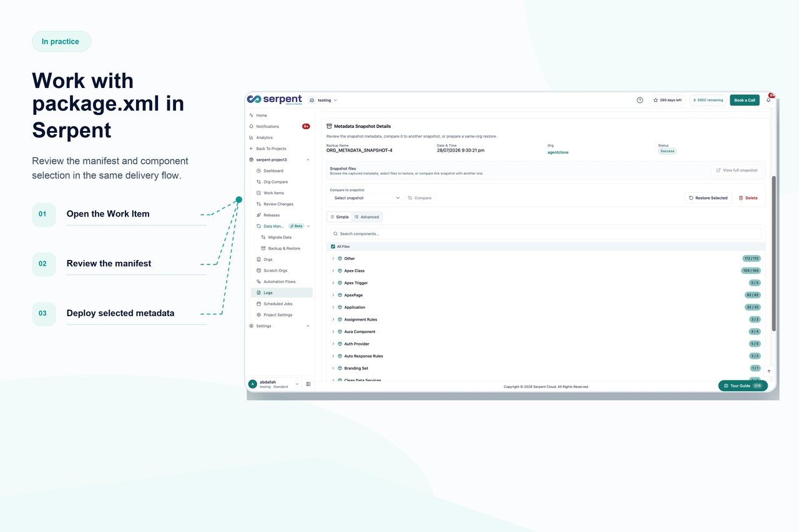
Task: Open the Select snapshot dropdown
Action: click(x=366, y=198)
